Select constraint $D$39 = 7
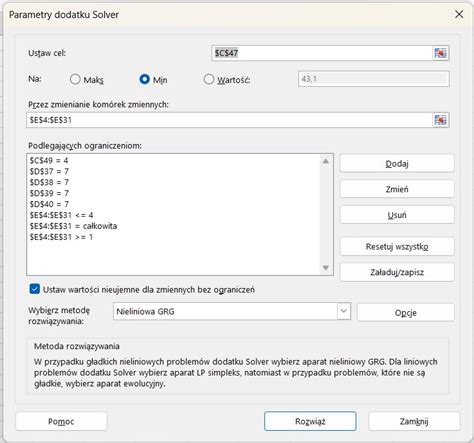474x443 pixels. (49, 193)
